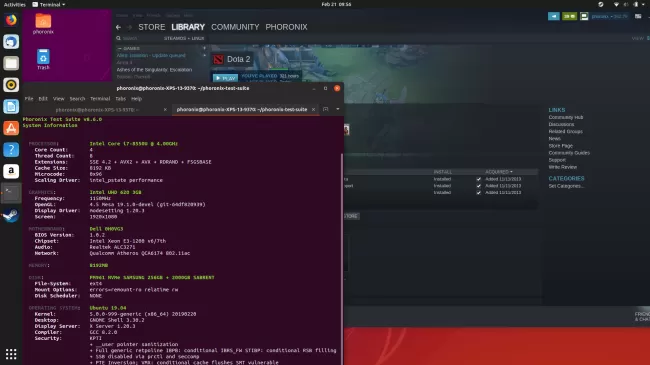The height and width of the screenshot is (365, 650).
Task: Sort DLC by ACQUIRED column arrow
Action: [511, 172]
